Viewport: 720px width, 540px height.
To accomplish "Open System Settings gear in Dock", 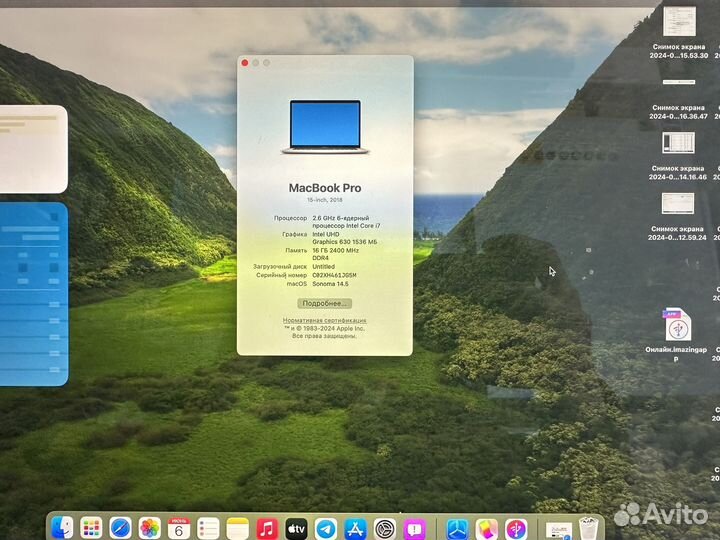I will click(x=385, y=529).
